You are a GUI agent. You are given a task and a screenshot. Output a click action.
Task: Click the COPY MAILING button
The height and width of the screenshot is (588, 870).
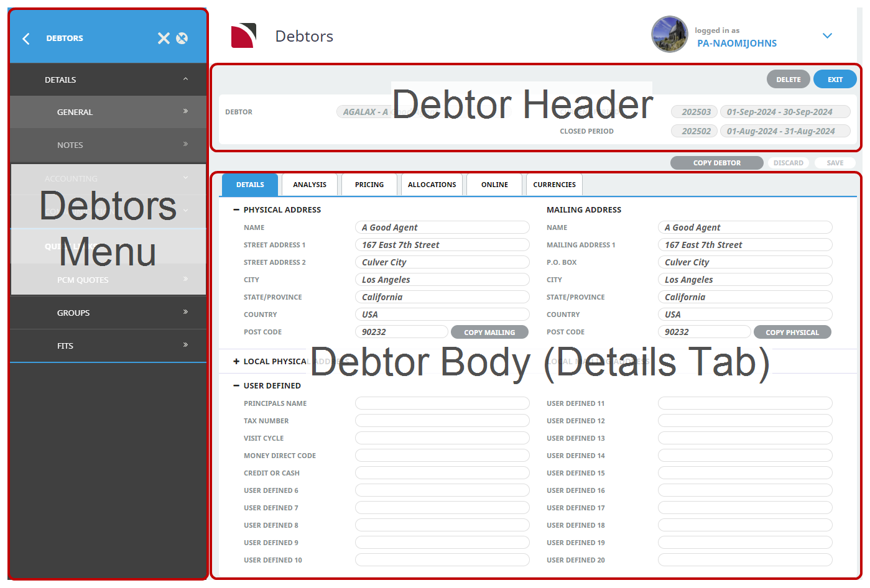[x=489, y=332]
